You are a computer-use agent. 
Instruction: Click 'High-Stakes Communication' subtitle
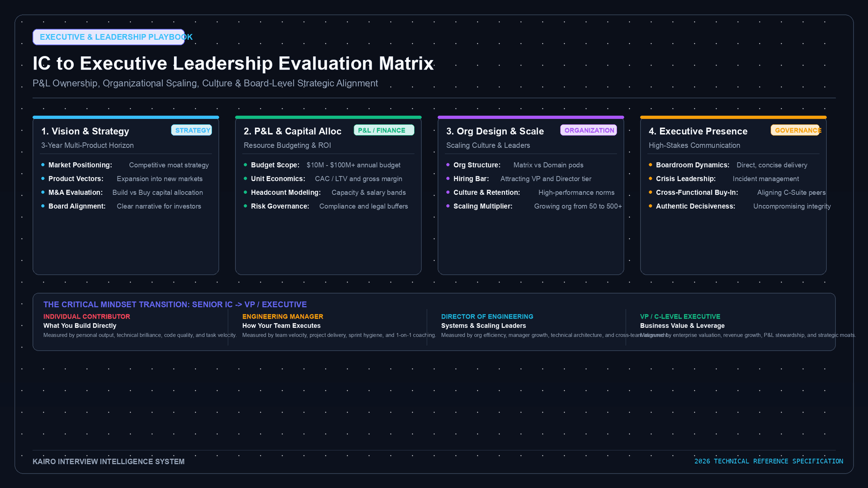(694, 145)
